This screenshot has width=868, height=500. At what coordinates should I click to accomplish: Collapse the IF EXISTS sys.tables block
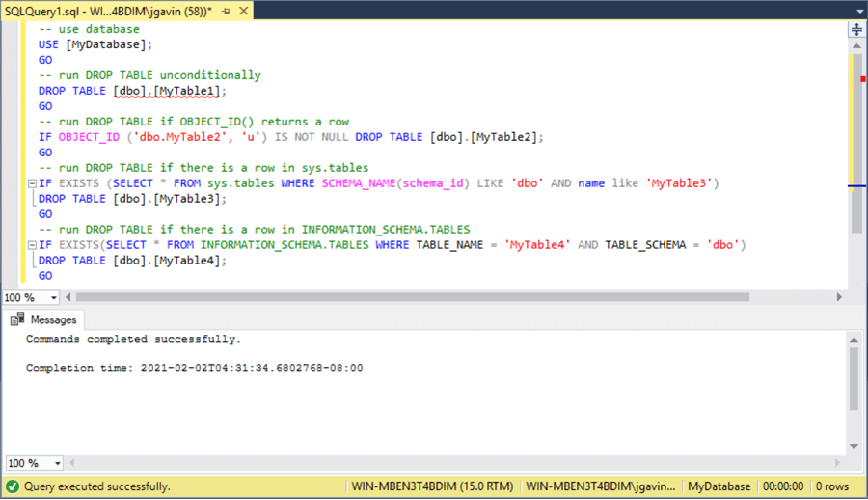pyautogui.click(x=32, y=183)
